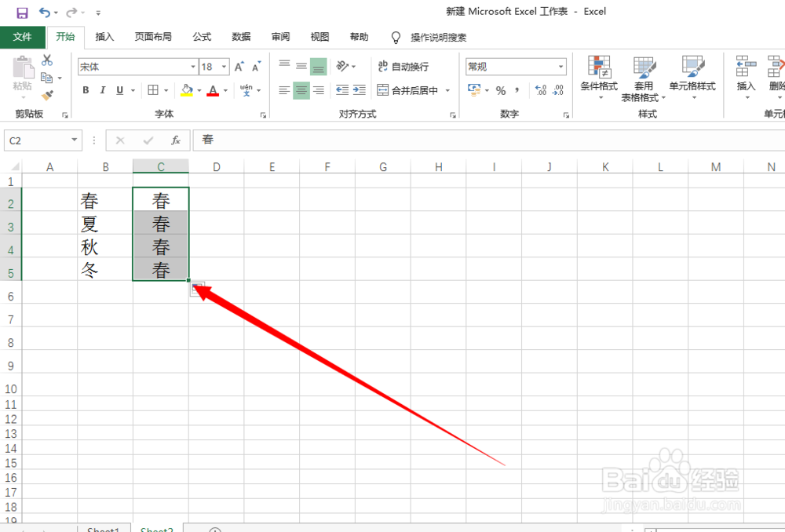785x532 pixels.
Task: Click the 合并后居中 button
Action: 408,90
